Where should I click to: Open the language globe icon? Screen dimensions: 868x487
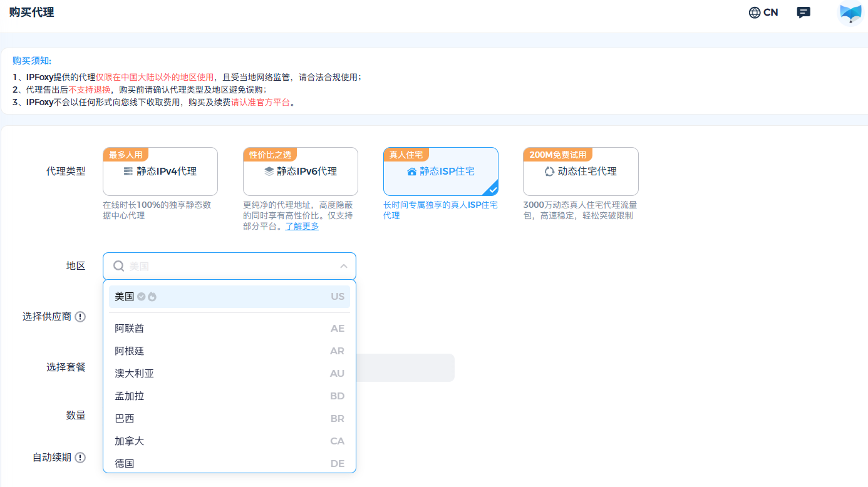click(x=755, y=13)
